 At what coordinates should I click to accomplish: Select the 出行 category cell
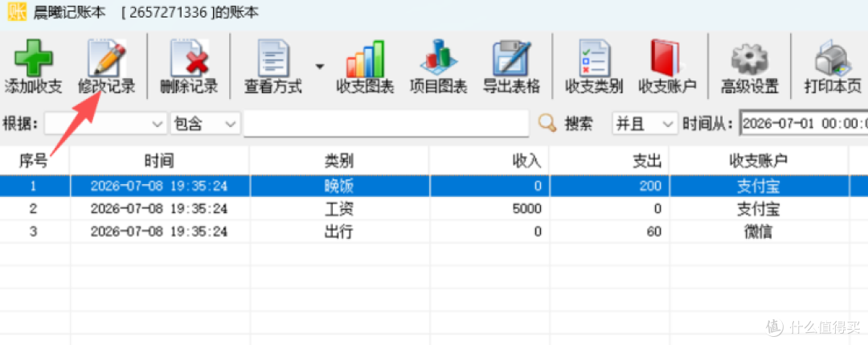click(x=339, y=232)
